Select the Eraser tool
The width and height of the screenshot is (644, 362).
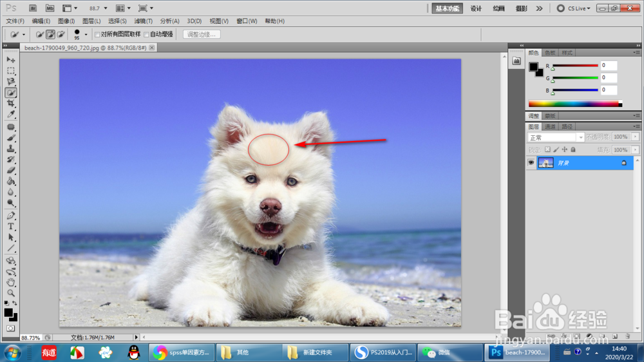(x=11, y=170)
